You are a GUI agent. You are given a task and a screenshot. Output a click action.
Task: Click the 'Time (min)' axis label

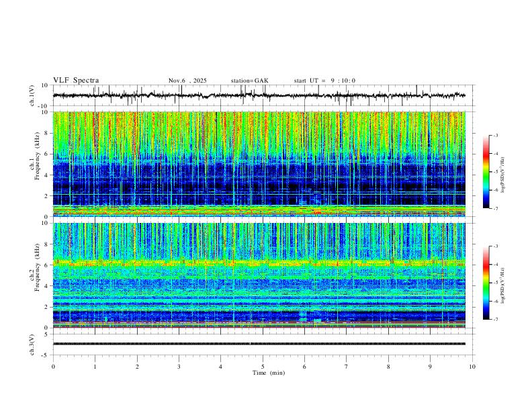269,373
